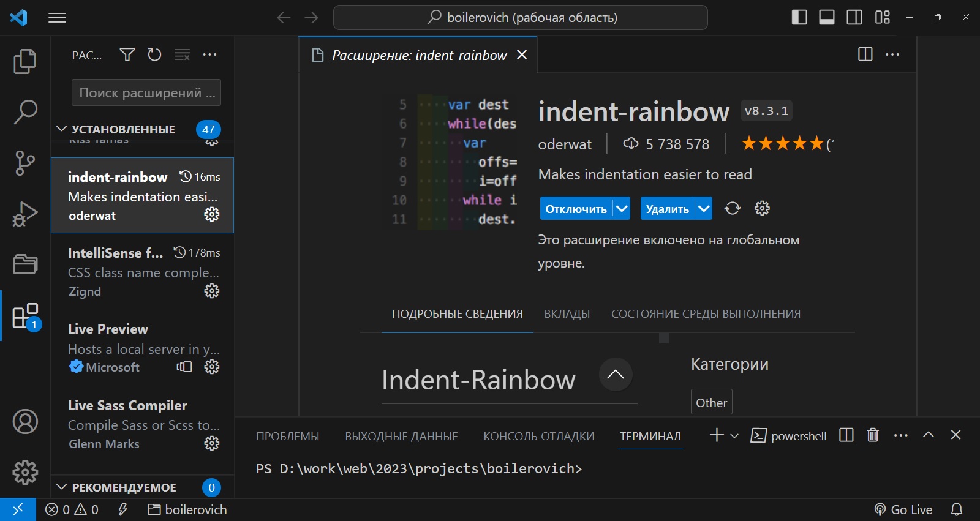Close the indent-rainbow extension tab
The image size is (980, 521).
[x=522, y=55]
